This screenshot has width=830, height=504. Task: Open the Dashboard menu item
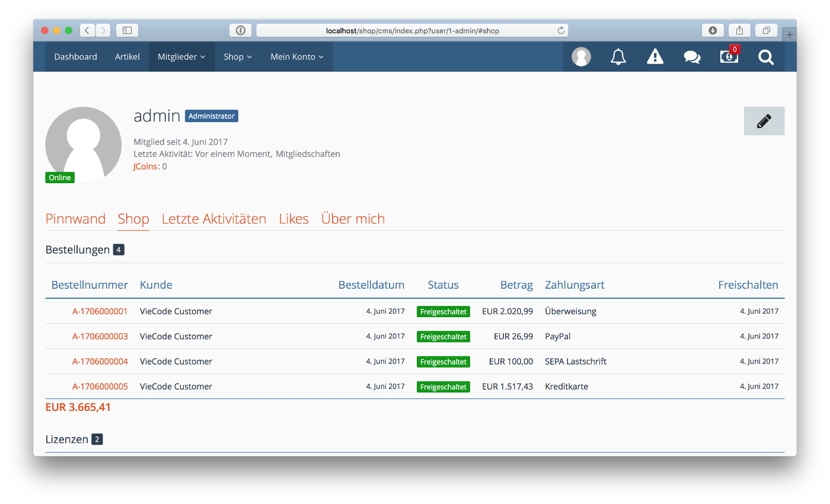tap(75, 57)
